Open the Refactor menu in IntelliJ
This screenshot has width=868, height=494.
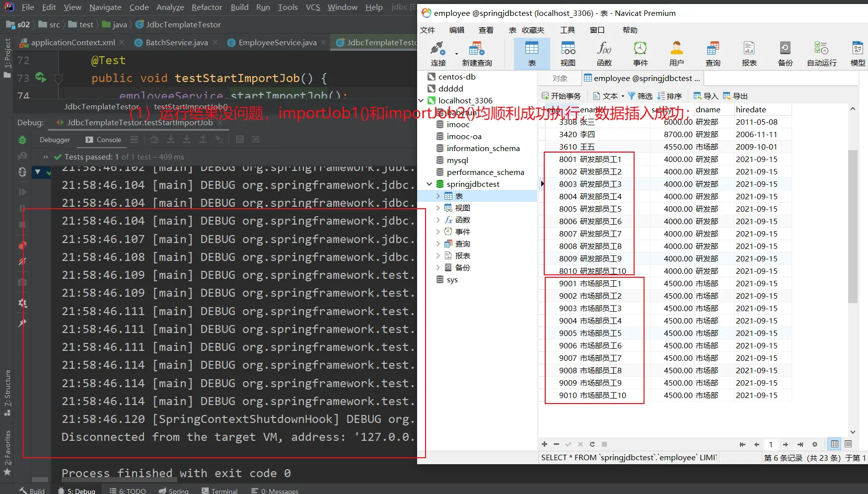coord(207,7)
